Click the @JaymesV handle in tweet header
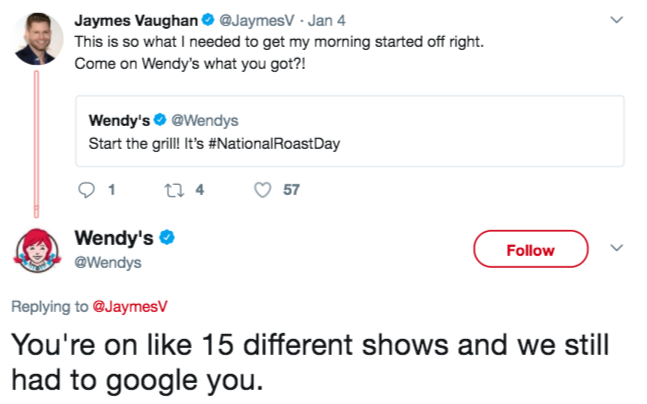The height and width of the screenshot is (404, 647). (x=257, y=20)
